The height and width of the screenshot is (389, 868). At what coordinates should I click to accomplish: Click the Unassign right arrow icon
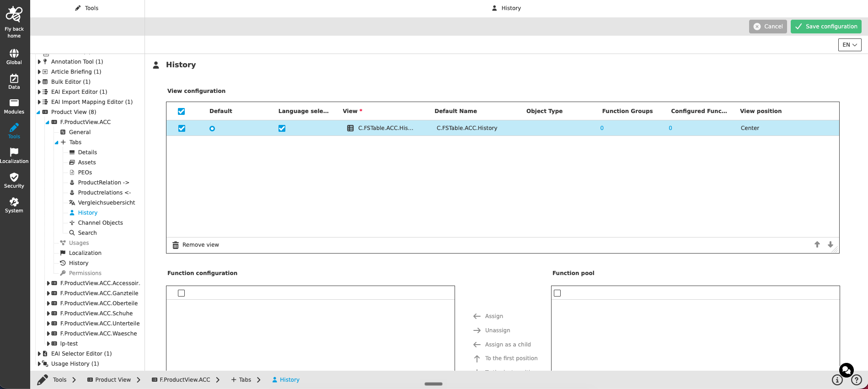click(x=477, y=330)
